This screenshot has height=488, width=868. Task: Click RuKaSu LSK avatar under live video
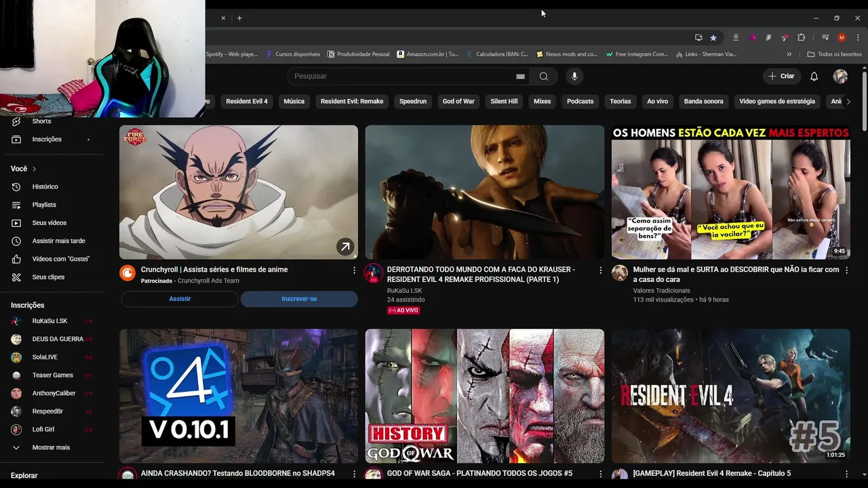coord(374,273)
